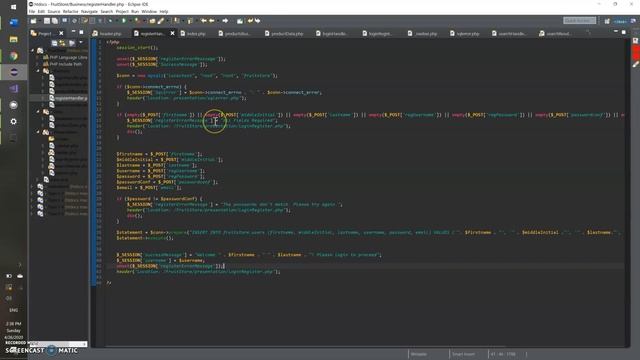Maximize the editor area
Viewport: 640px width, 360px height.
click(624, 32)
